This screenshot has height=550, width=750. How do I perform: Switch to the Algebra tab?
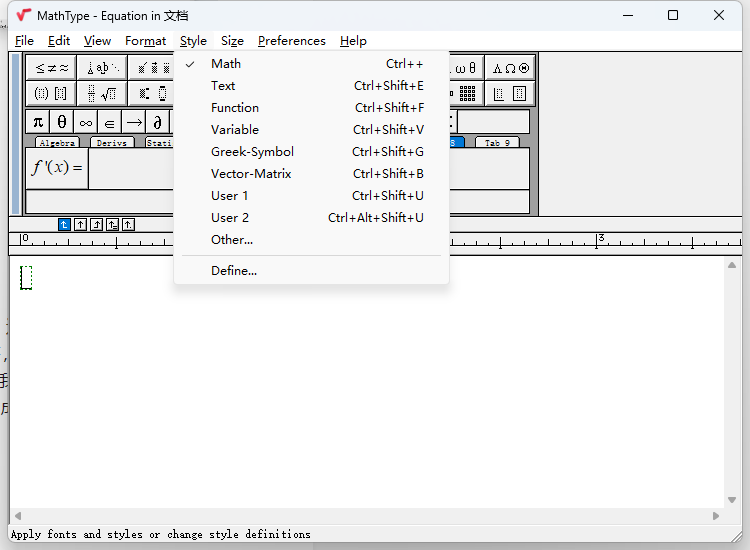point(57,143)
